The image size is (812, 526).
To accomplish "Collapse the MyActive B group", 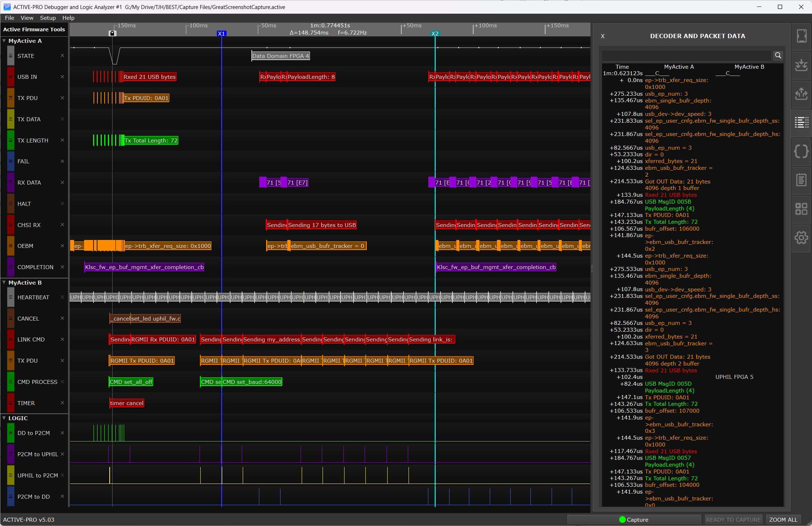I will [x=4, y=282].
